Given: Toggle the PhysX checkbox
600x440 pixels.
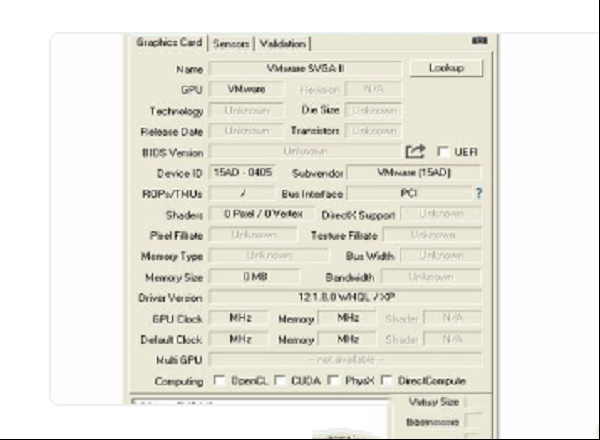Looking at the screenshot, I should click(334, 380).
